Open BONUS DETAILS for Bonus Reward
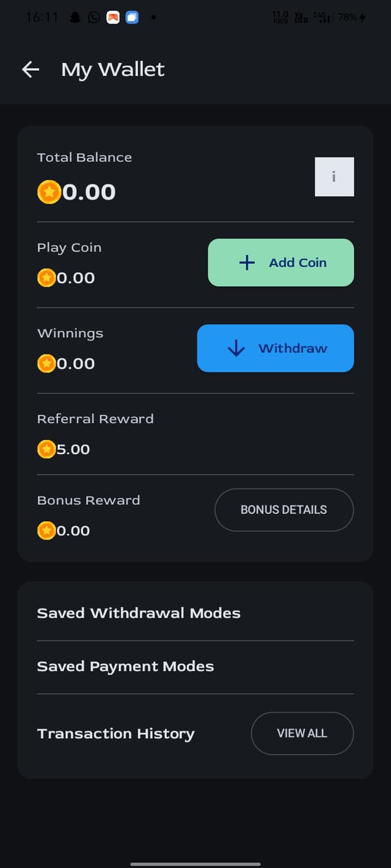The height and width of the screenshot is (868, 391). pos(283,509)
